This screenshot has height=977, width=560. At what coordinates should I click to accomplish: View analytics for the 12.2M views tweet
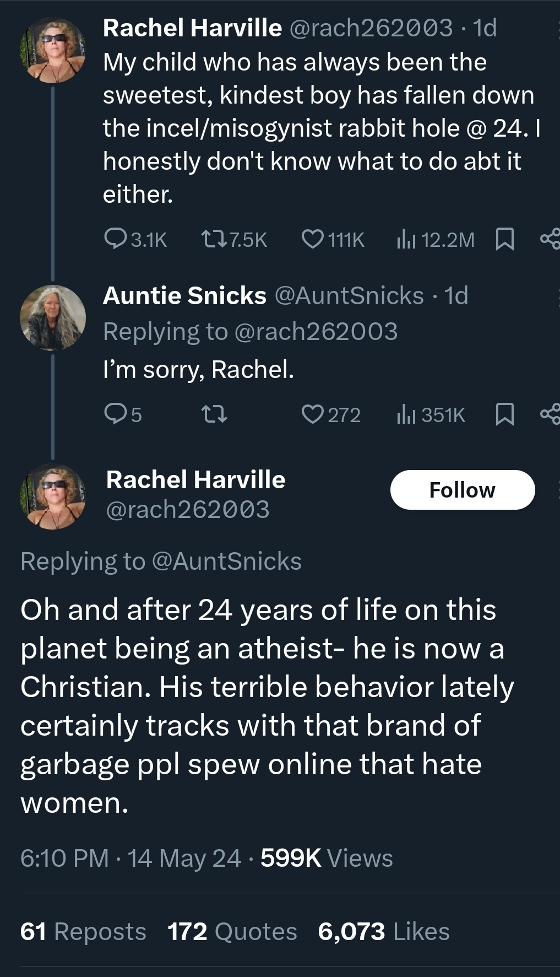point(406,239)
